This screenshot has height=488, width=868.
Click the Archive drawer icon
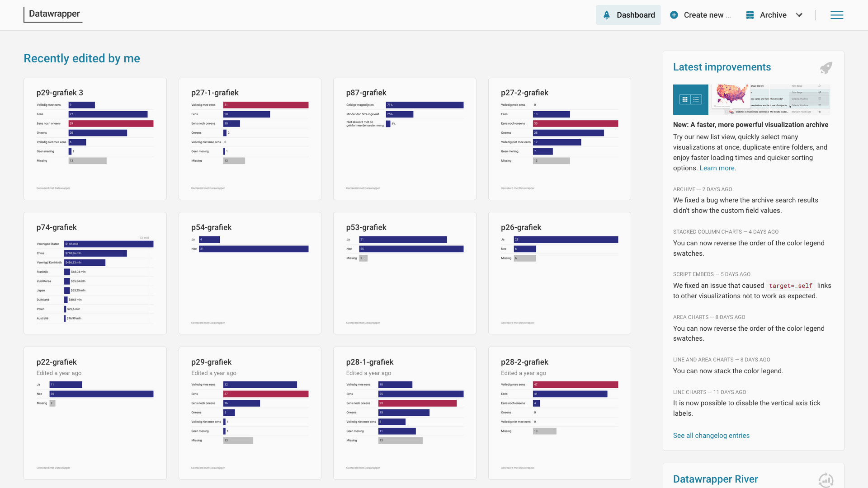point(750,15)
